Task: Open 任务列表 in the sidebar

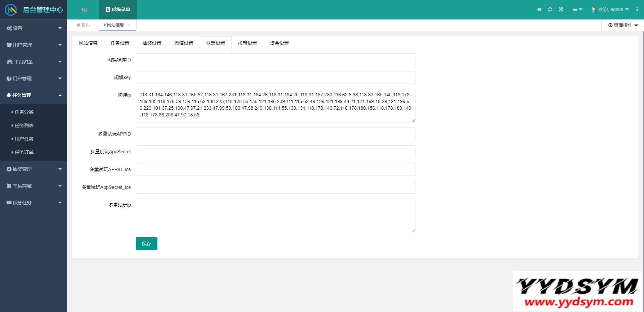Action: (x=24, y=125)
